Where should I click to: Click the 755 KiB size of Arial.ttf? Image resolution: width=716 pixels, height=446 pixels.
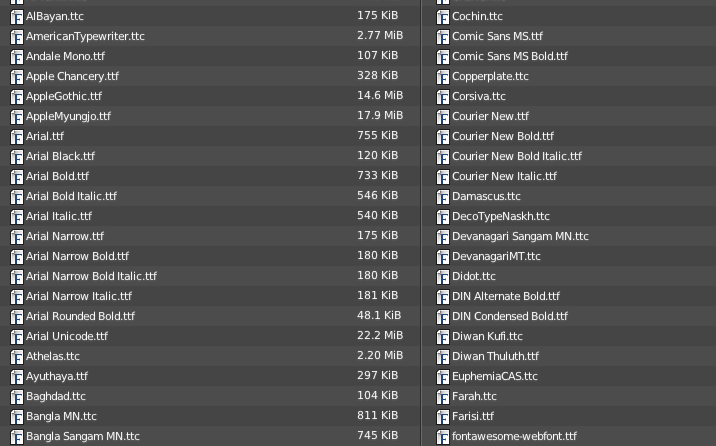pyautogui.click(x=378, y=136)
